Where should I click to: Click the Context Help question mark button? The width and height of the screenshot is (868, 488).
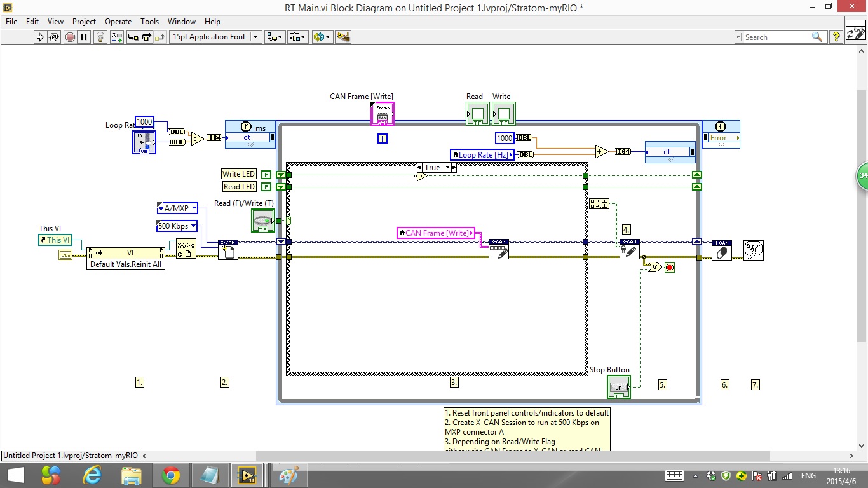click(836, 37)
